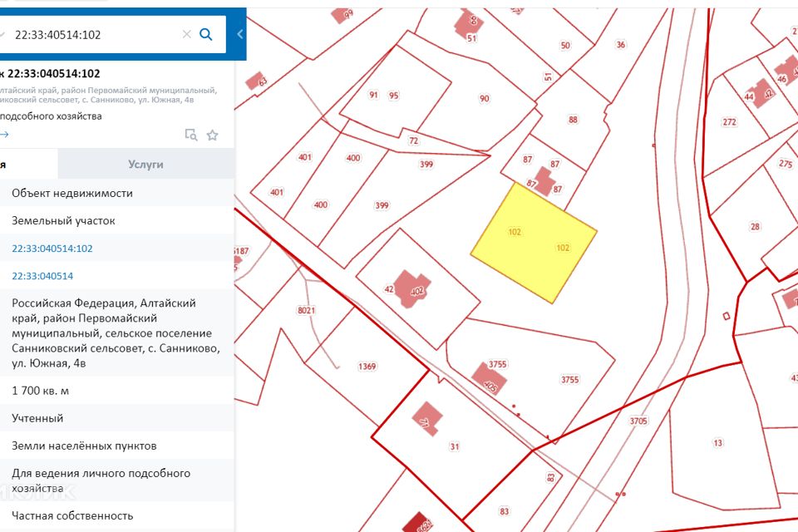798x532 pixels.
Task: Click the parcel labeled 91 95
Action: click(x=395, y=91)
